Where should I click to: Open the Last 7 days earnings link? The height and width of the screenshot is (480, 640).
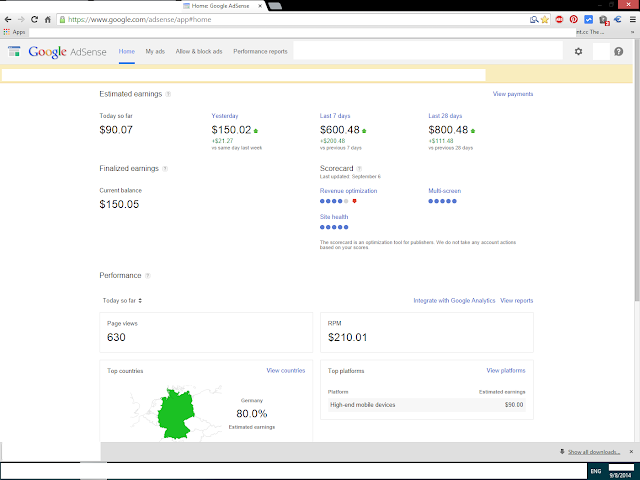[335, 116]
